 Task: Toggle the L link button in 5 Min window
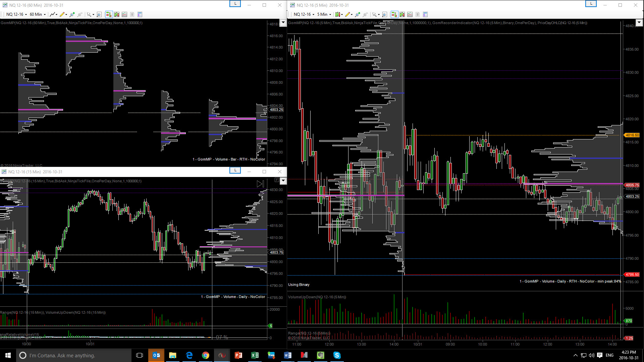tap(591, 4)
